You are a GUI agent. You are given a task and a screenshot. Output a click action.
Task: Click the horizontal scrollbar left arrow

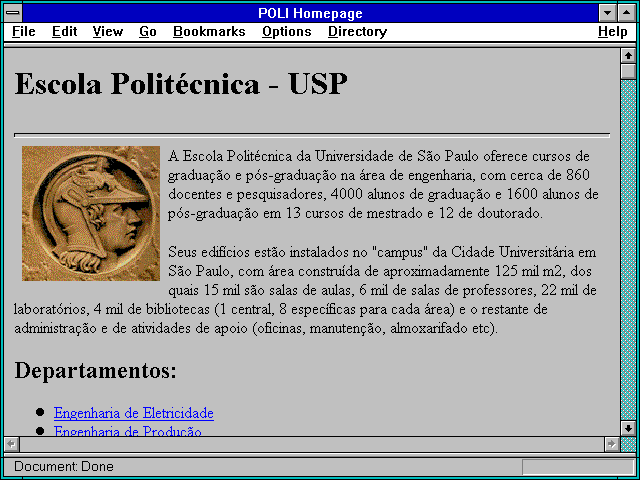(x=12, y=444)
